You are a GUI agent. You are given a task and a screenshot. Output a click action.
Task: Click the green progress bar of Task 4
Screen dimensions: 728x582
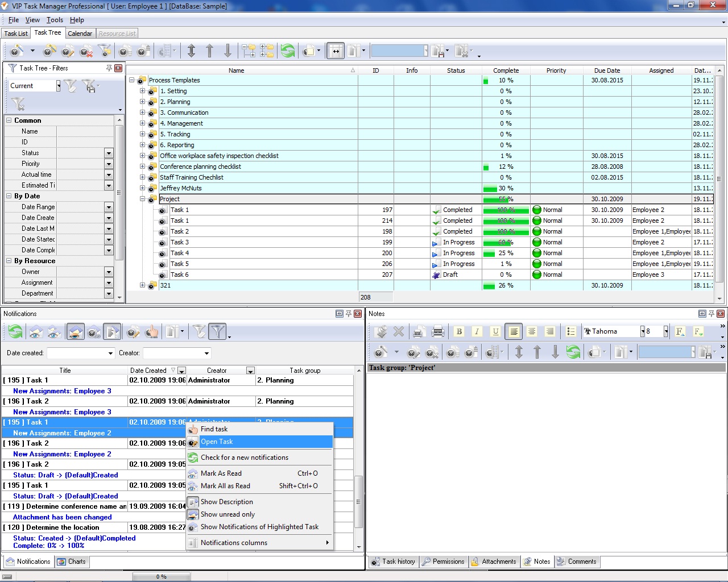(x=489, y=253)
